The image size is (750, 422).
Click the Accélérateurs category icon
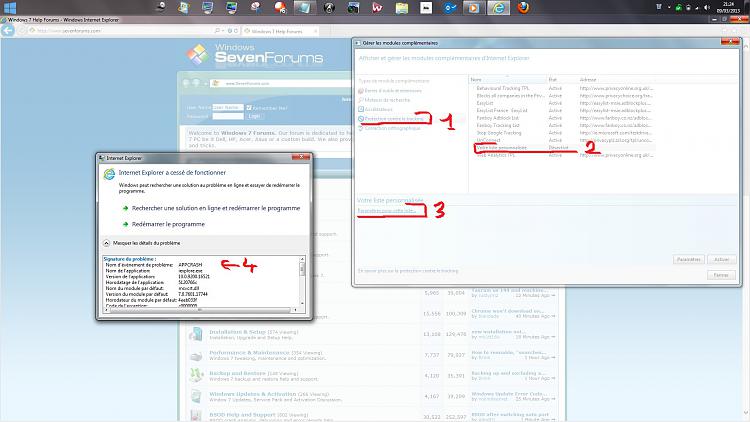click(361, 110)
